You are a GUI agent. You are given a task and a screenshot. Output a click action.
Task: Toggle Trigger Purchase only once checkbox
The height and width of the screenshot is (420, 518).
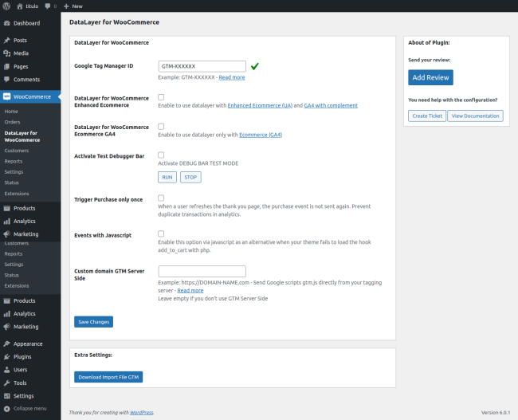[161, 198]
